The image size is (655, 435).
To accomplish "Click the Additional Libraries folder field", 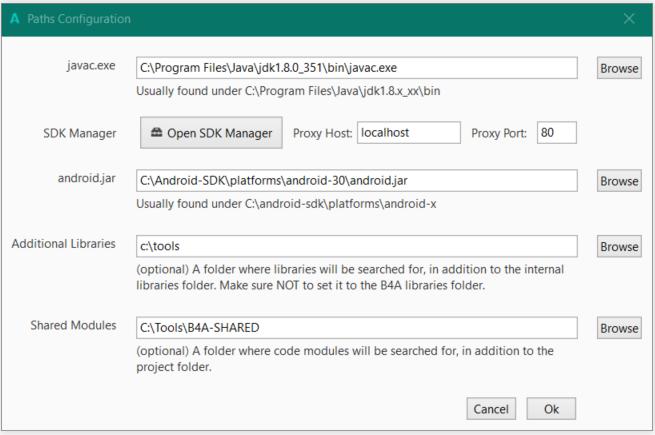I will [x=357, y=246].
